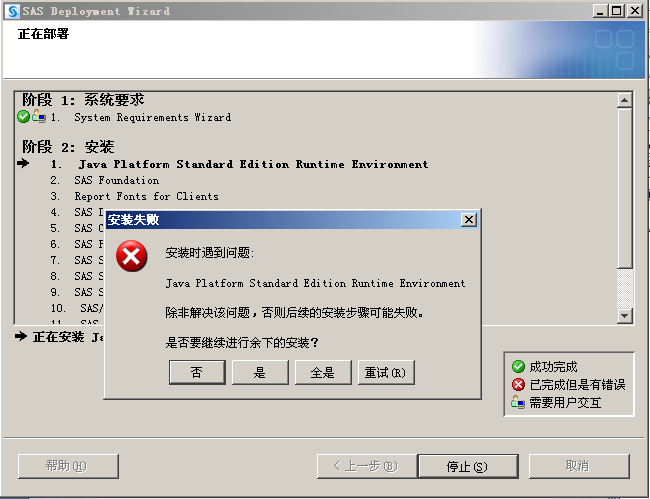650x499 pixels.
Task: Click black arrow beside Java Platform step
Action: pyautogui.click(x=23, y=164)
